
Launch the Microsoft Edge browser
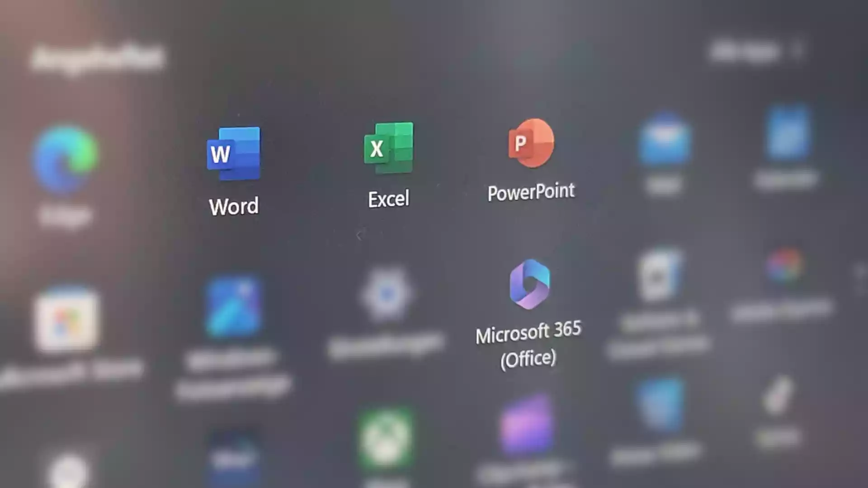coord(66,158)
